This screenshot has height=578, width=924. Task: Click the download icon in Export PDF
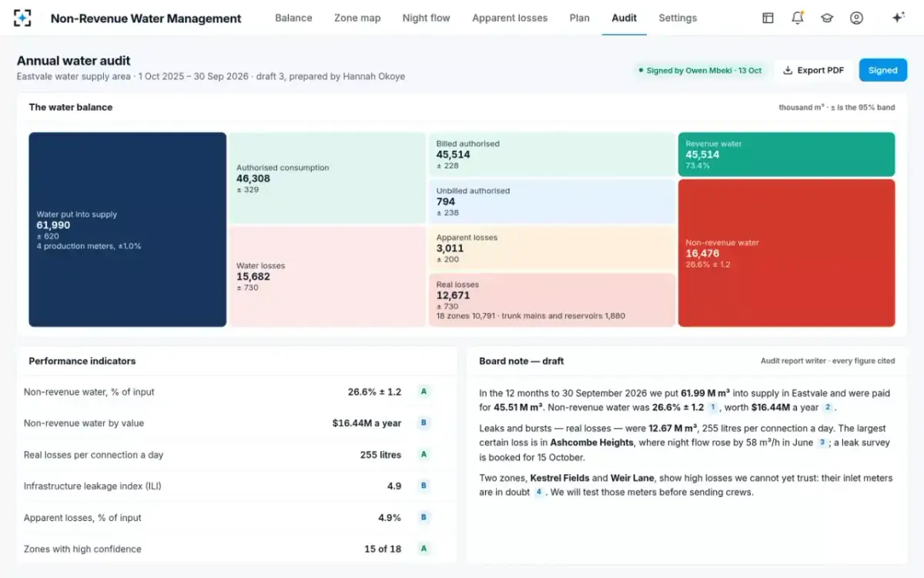[788, 70]
